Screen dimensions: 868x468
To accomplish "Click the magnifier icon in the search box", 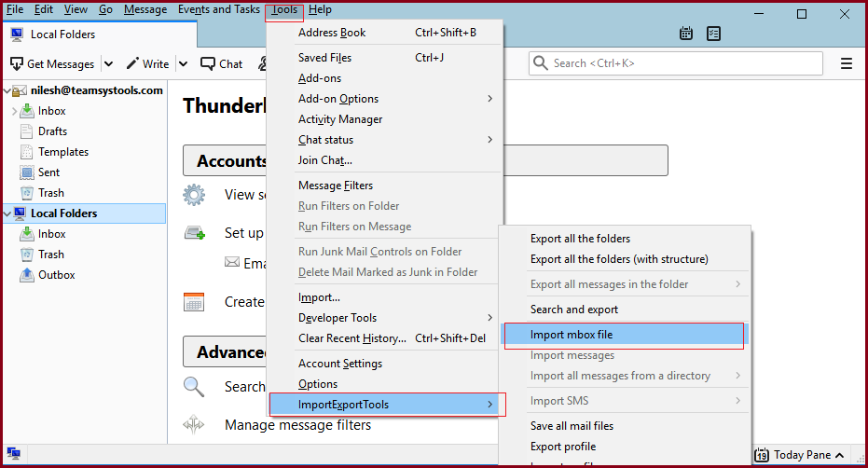I will pyautogui.click(x=541, y=63).
